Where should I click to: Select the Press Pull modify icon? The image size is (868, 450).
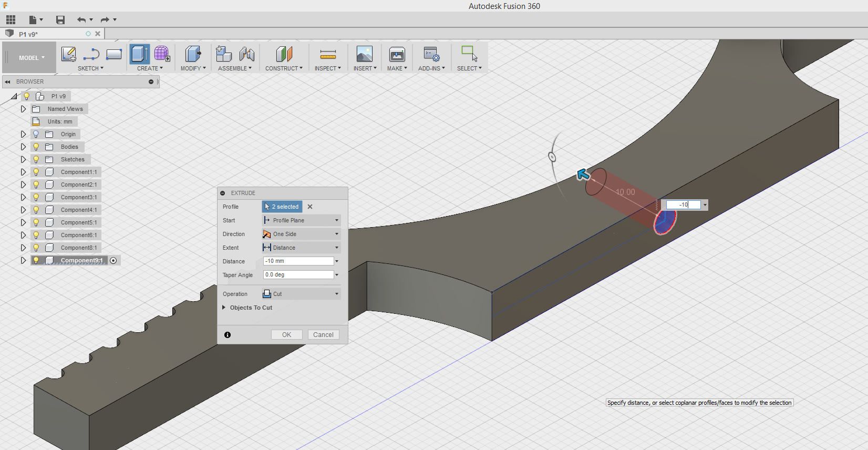pos(193,54)
